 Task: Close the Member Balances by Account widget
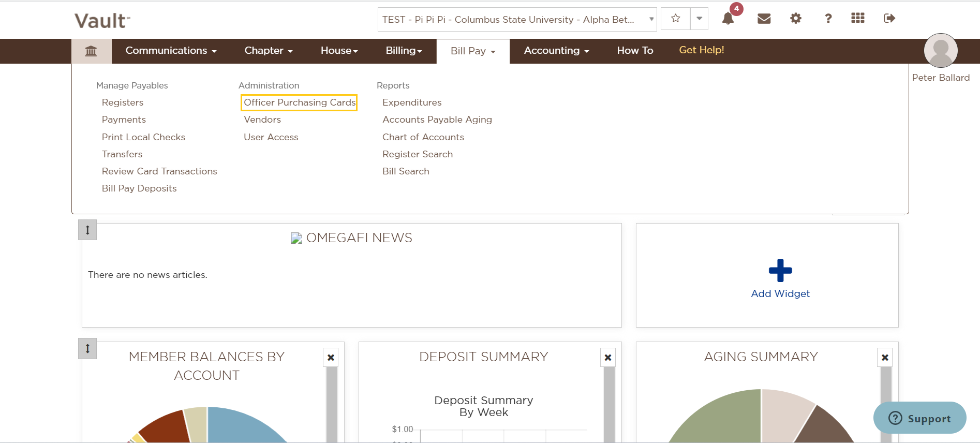[x=331, y=358]
